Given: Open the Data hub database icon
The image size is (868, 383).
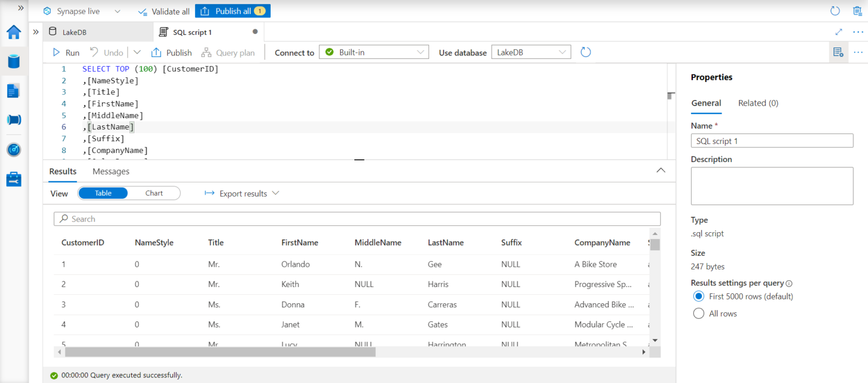Looking at the screenshot, I should (x=14, y=62).
